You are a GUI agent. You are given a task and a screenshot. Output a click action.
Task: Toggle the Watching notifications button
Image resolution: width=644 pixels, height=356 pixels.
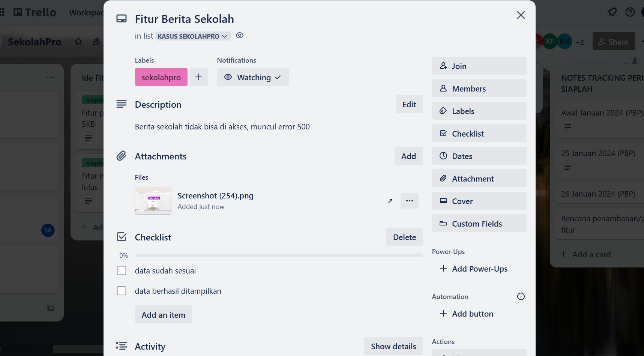pos(253,77)
